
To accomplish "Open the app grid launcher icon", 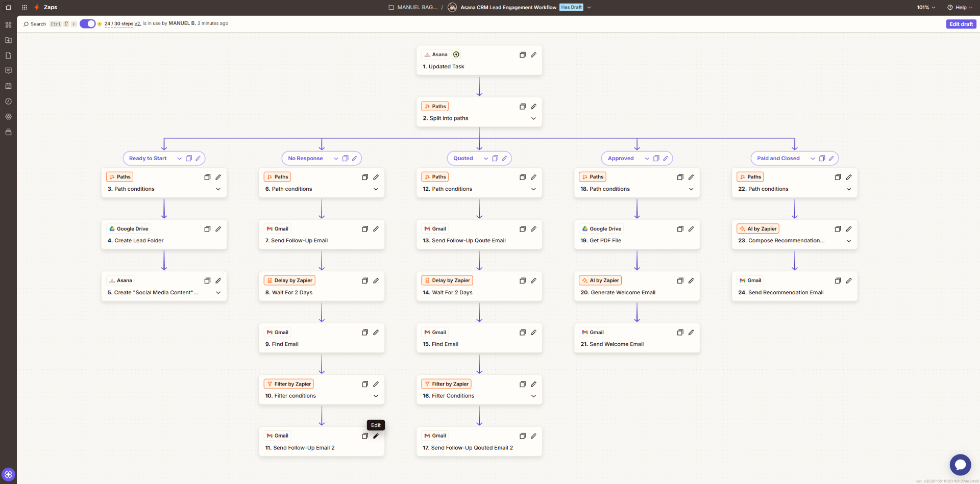I will click(x=24, y=8).
